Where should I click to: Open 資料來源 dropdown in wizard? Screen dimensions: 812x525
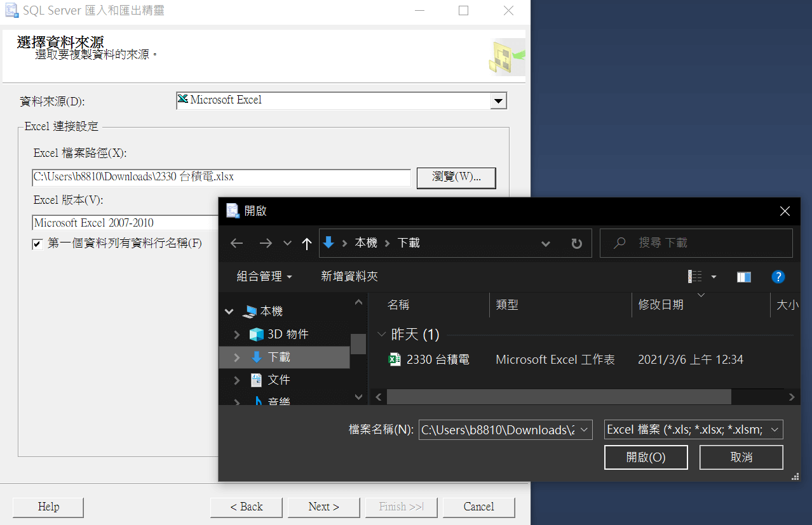pyautogui.click(x=498, y=101)
